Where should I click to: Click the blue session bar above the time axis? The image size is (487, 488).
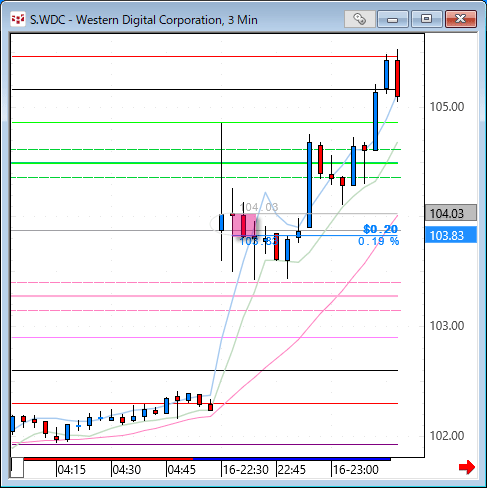click(292, 459)
